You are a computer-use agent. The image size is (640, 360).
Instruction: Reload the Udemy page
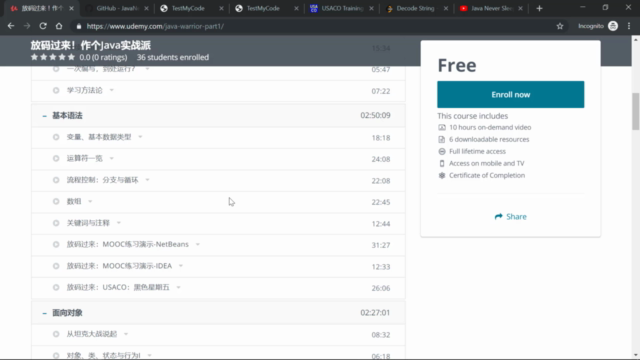[43, 26]
